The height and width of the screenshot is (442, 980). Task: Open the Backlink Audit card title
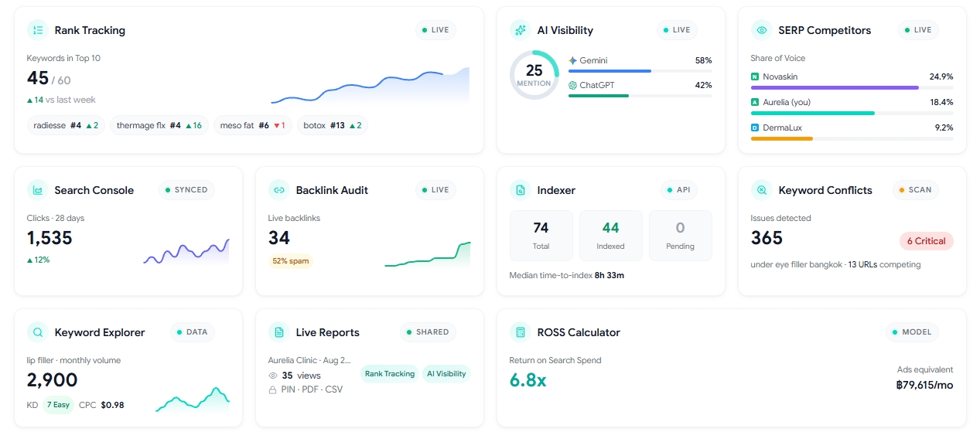(x=332, y=190)
